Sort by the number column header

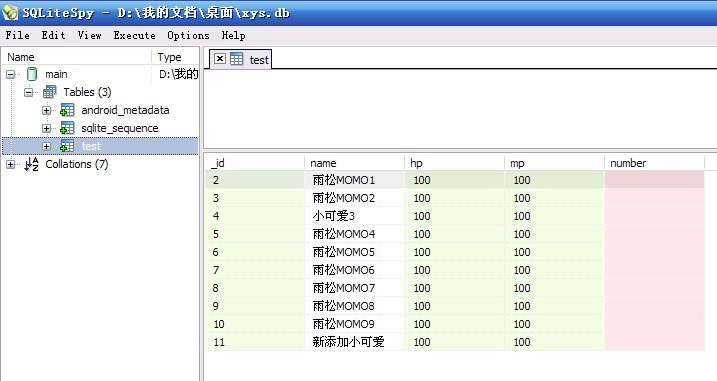coord(654,163)
